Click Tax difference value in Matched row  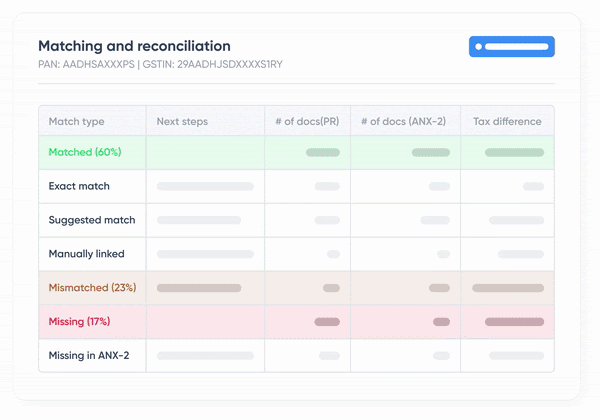tap(514, 153)
